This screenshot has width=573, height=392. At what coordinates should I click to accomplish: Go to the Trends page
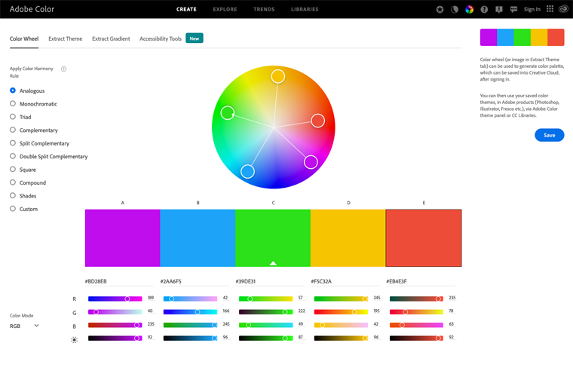pos(264,10)
